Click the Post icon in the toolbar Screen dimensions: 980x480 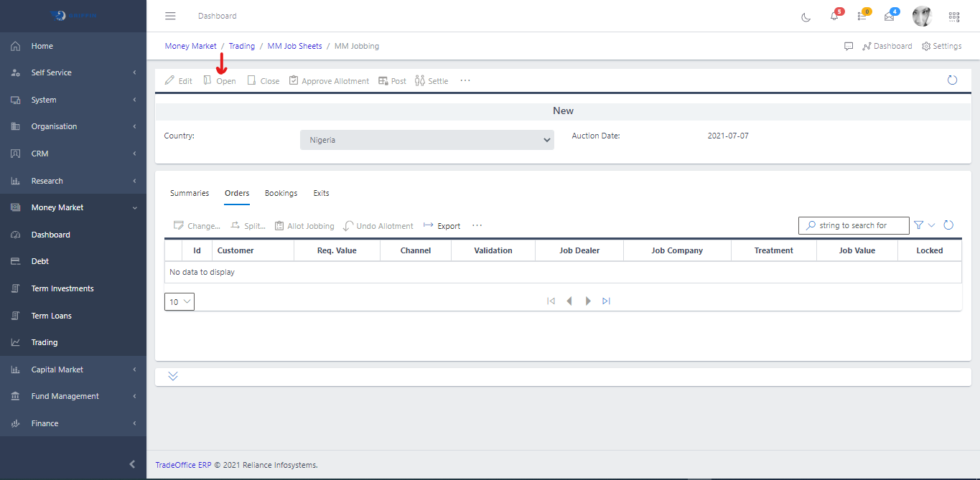pyautogui.click(x=382, y=80)
